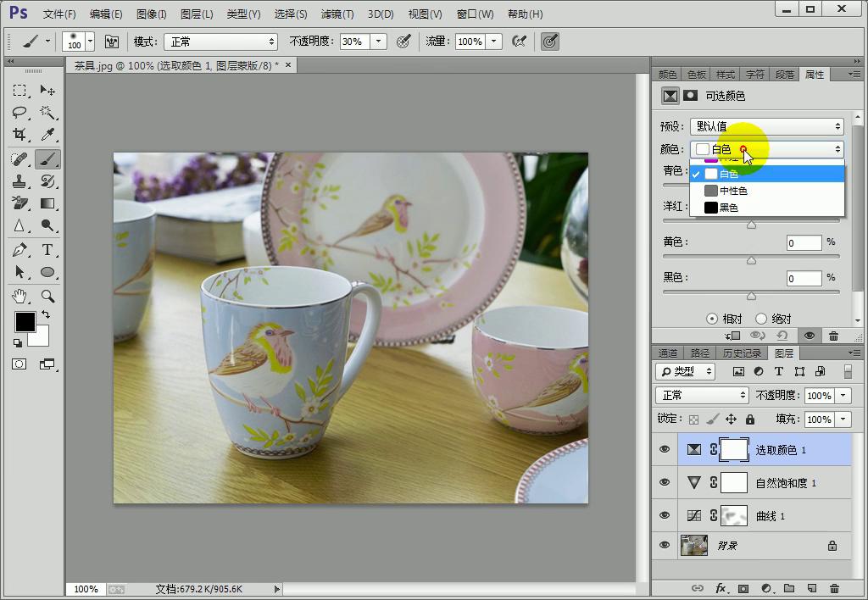Click the 黄色 percentage input field

pos(803,243)
